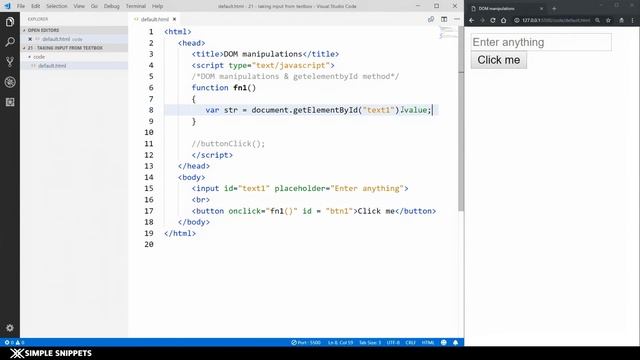
Task: Go forward in the browser window
Action: tap(482, 20)
